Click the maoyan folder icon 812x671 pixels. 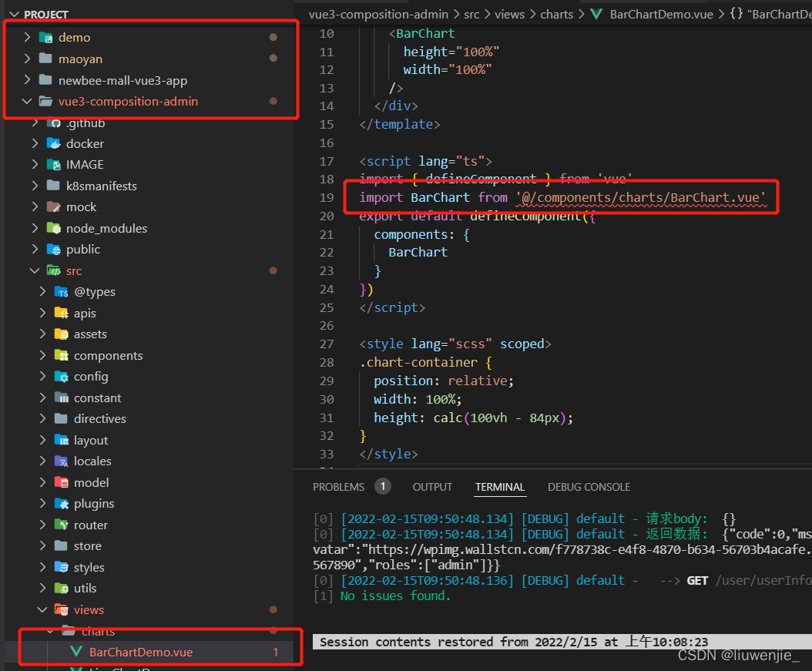(x=45, y=59)
